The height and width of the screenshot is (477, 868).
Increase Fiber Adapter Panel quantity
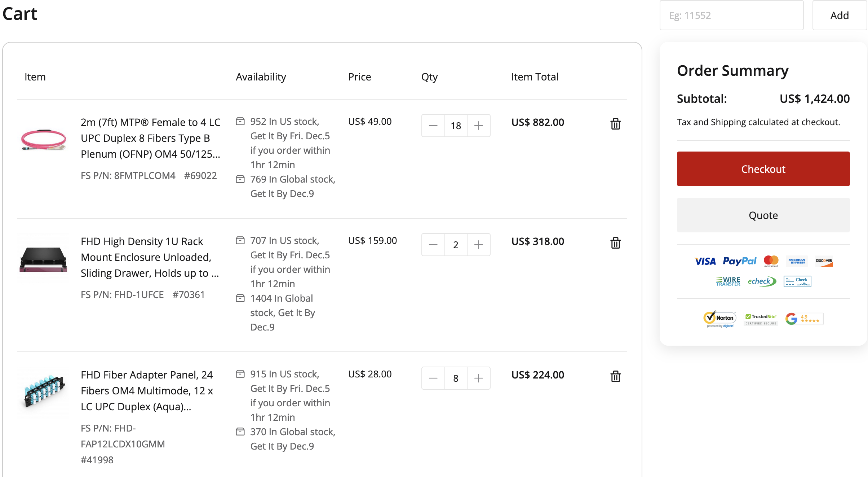coord(478,378)
